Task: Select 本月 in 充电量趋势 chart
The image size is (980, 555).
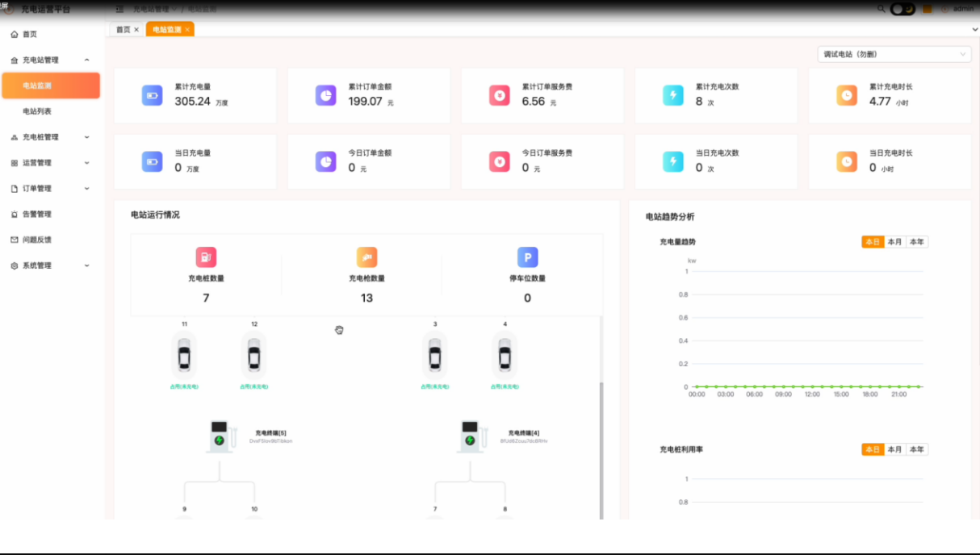Action: 894,242
